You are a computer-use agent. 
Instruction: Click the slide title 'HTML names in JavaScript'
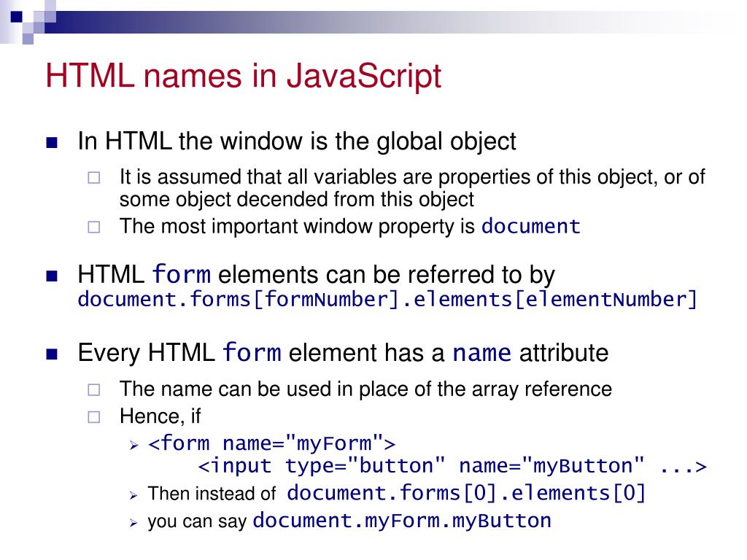(244, 76)
